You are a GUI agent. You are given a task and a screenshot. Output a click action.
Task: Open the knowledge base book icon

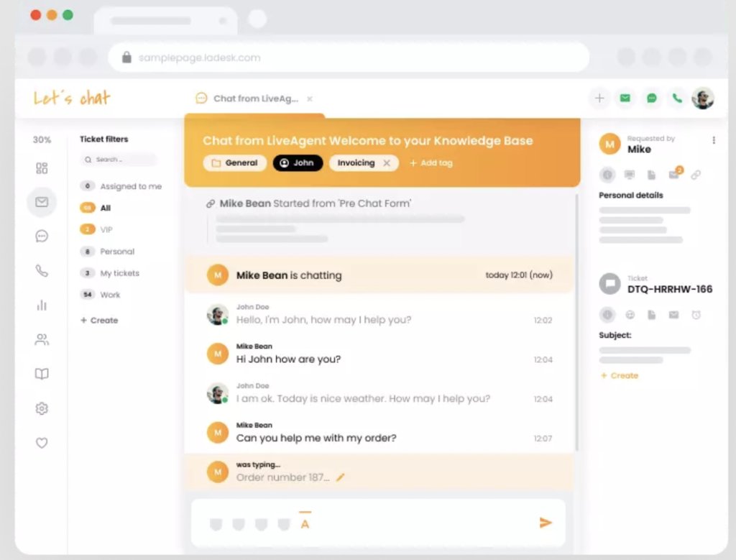[42, 374]
